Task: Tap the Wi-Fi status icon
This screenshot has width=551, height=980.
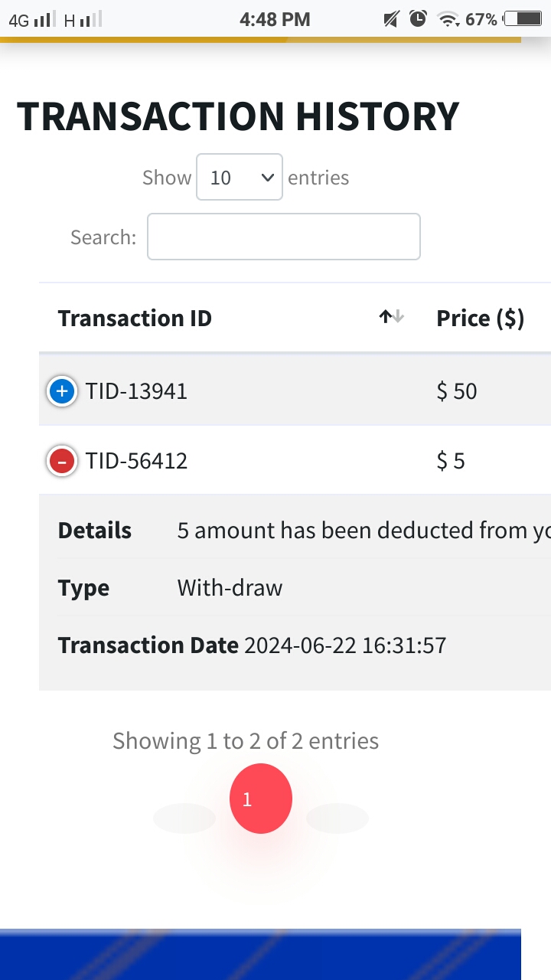Action: click(x=448, y=19)
